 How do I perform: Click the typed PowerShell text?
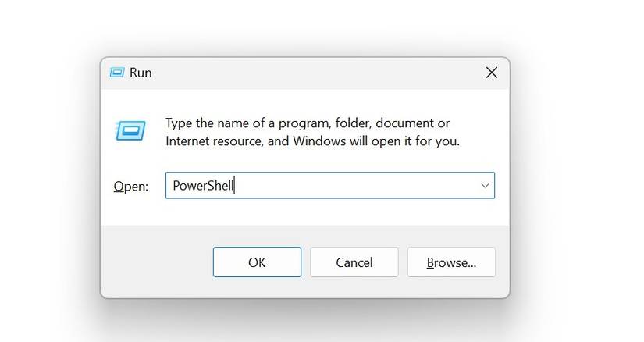pyautogui.click(x=203, y=186)
